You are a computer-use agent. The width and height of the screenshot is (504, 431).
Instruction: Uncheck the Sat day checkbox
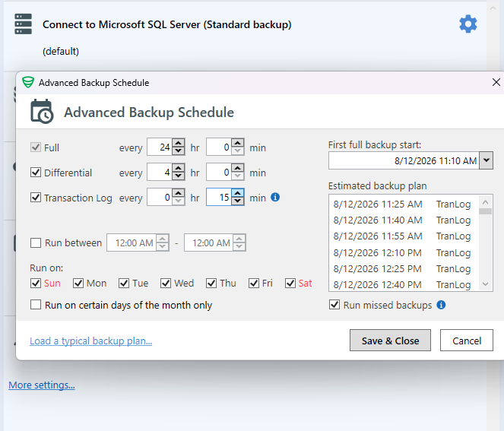[x=290, y=284]
